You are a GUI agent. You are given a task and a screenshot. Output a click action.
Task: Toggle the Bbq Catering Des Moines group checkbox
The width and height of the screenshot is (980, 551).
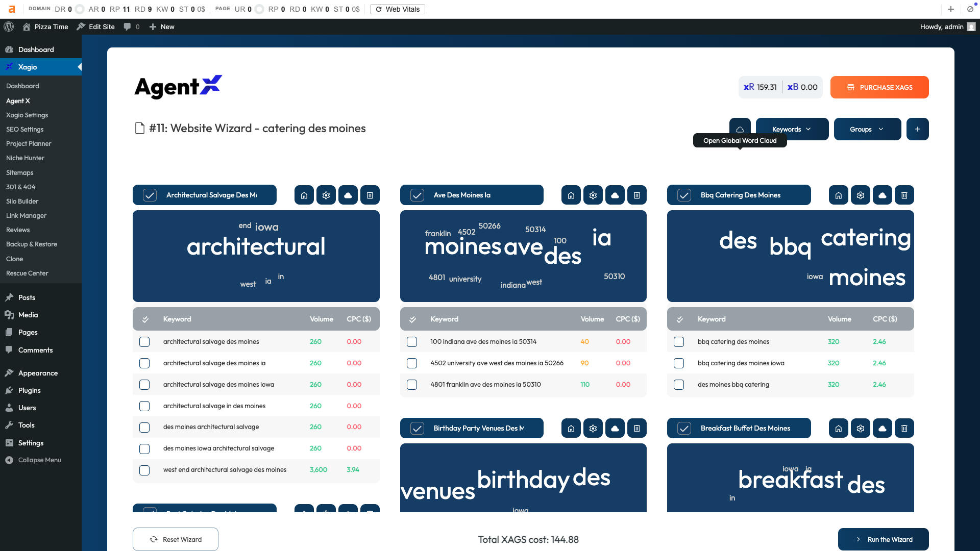(684, 195)
